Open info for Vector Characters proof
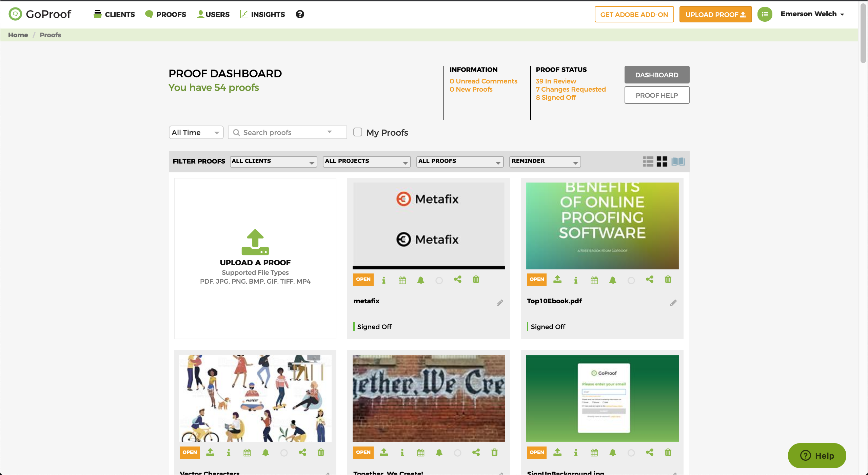The height and width of the screenshot is (475, 868). pos(228,453)
